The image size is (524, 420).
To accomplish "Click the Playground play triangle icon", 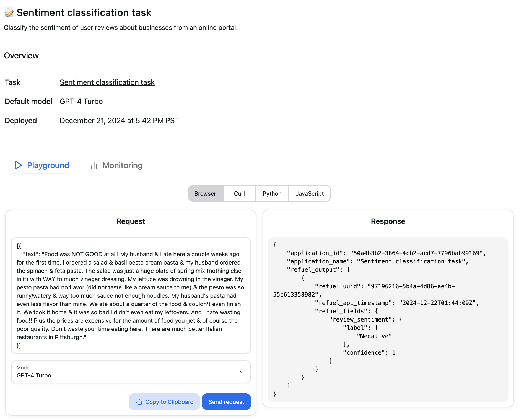I will coord(19,165).
